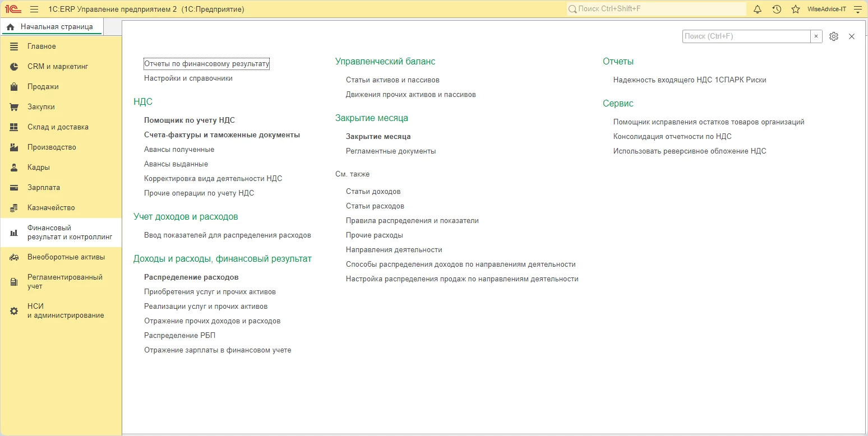868x436 pixels.
Task: Open the Зарплата section
Action: point(61,188)
